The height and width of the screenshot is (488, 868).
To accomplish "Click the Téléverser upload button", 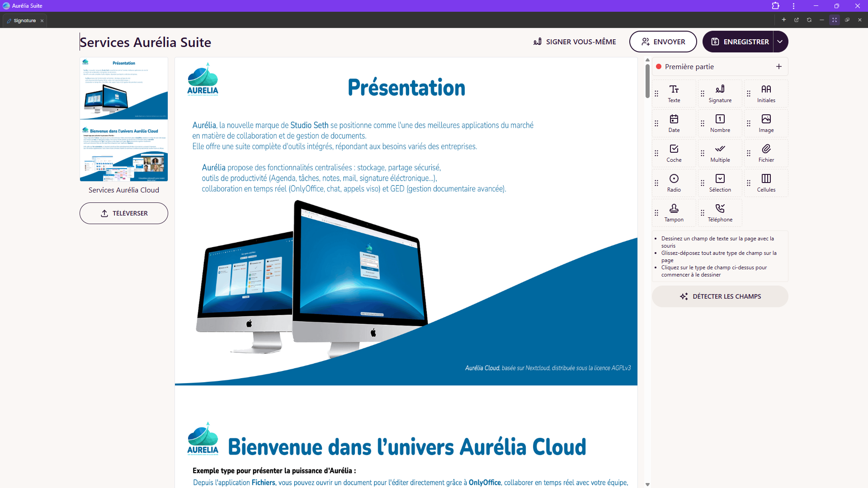I will (x=124, y=213).
